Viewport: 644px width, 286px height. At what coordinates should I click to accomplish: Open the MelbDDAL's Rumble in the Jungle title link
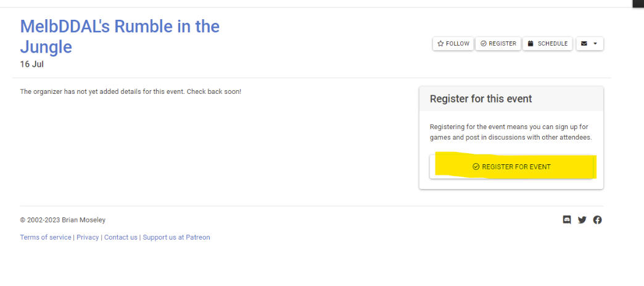(x=120, y=36)
